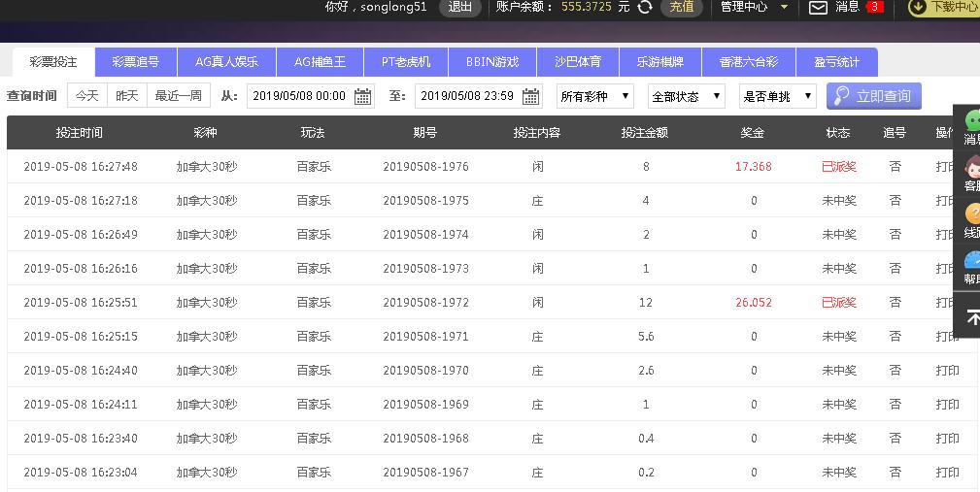The image size is (980, 492).
Task: Click the 立即查询 search button
Action: click(873, 96)
